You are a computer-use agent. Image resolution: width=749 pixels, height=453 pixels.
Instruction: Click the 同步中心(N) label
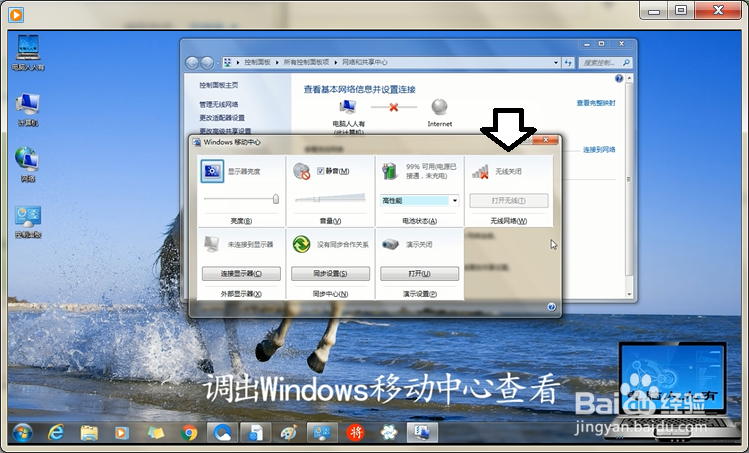330,294
